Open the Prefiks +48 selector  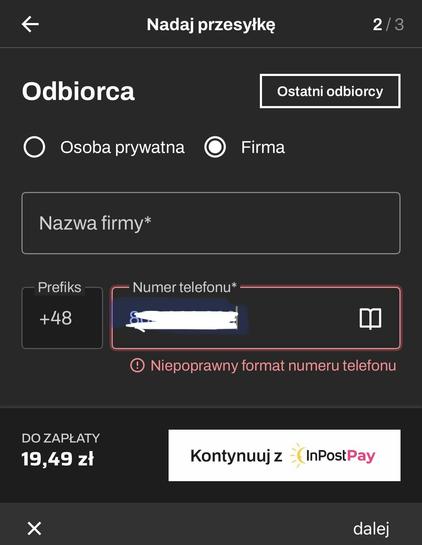[62, 318]
